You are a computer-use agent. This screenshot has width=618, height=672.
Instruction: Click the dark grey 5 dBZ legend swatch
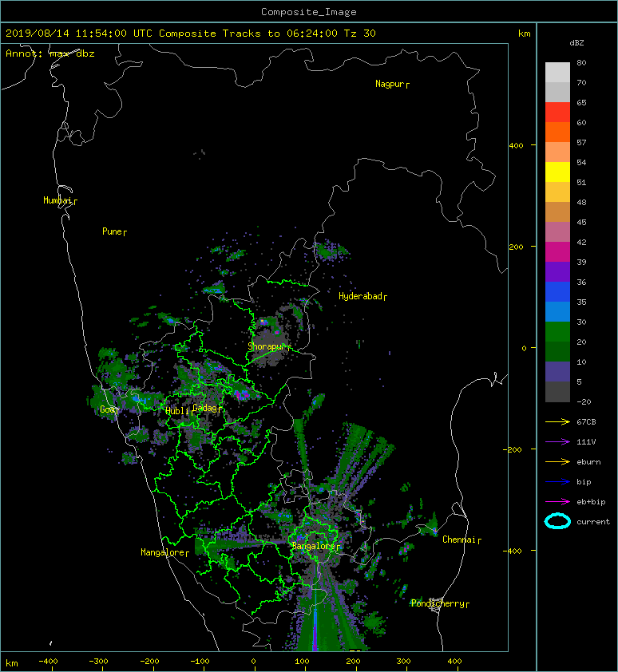coord(557,392)
